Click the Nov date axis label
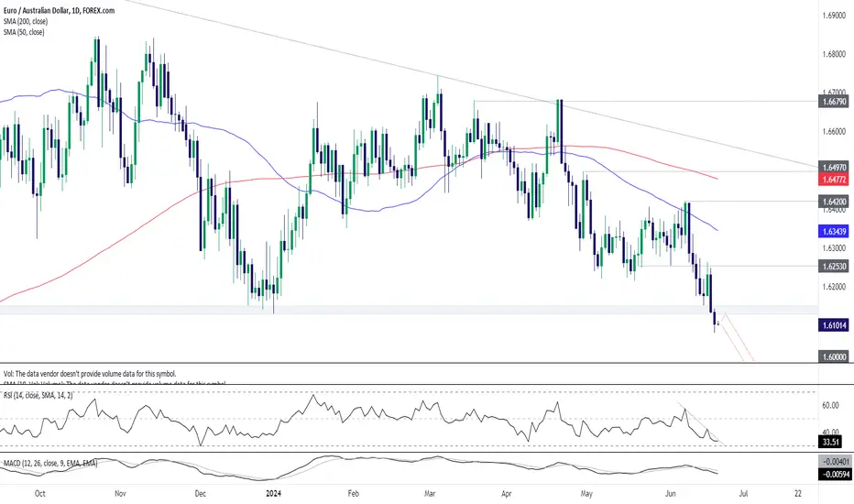The image size is (854, 504). pyautogui.click(x=120, y=494)
